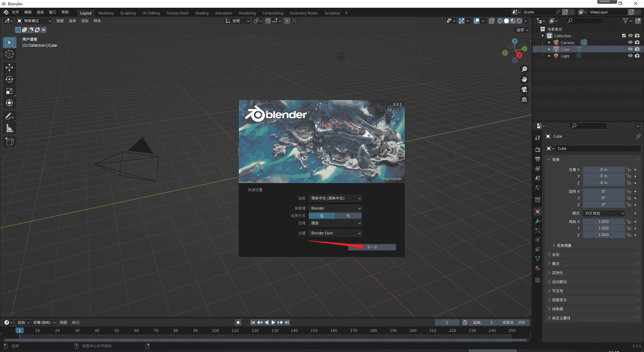Click the 回放 playback button
Screen dimensions: 644x352
point(23,322)
